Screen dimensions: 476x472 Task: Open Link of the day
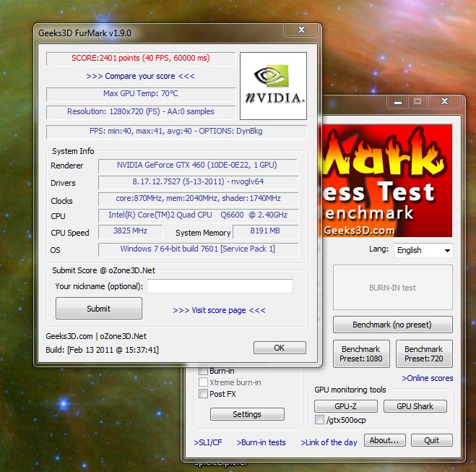pos(329,442)
